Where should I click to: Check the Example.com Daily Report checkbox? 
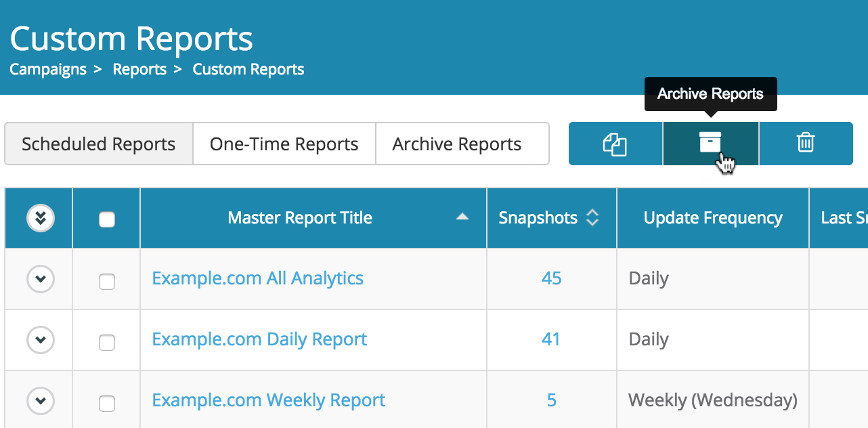[106, 343]
